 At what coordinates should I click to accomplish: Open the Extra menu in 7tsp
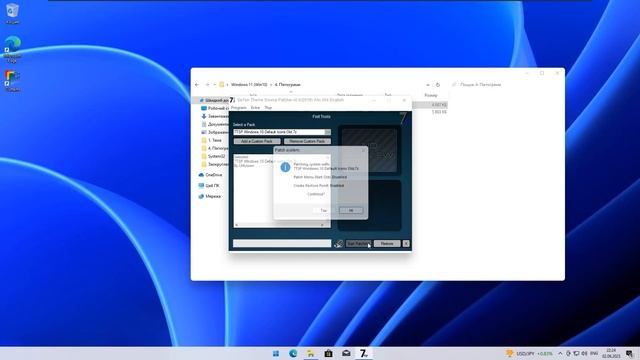[256, 108]
